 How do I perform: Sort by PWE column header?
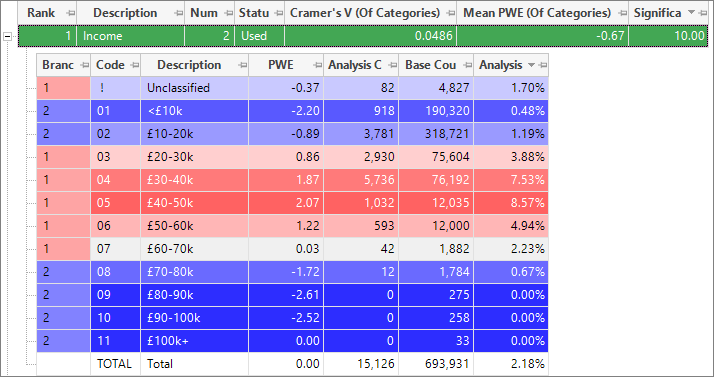281,65
